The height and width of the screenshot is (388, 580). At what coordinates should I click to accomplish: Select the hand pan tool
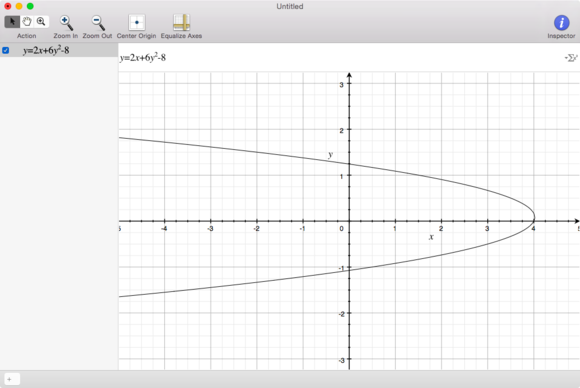point(27,21)
